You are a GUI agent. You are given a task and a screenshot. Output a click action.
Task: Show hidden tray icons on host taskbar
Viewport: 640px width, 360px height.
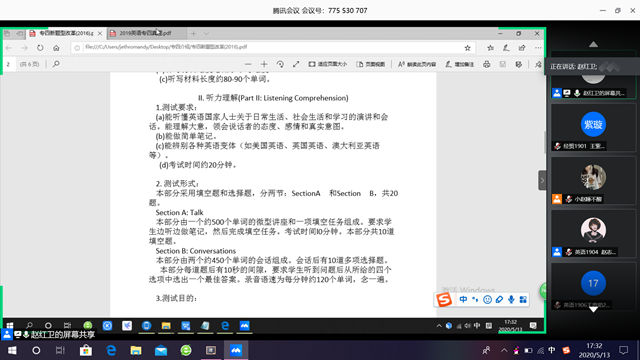[x=504, y=351]
